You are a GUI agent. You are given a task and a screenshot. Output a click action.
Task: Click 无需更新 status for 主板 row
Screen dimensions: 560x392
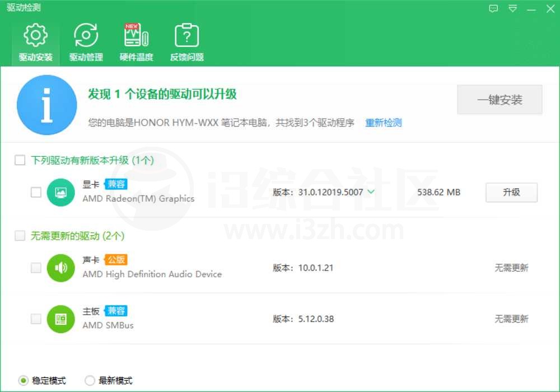pyautogui.click(x=511, y=319)
